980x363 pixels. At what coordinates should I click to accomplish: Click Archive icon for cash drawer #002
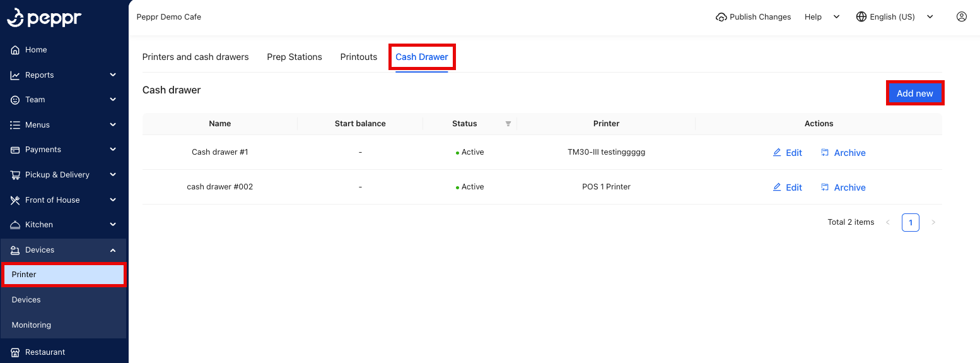(825, 187)
